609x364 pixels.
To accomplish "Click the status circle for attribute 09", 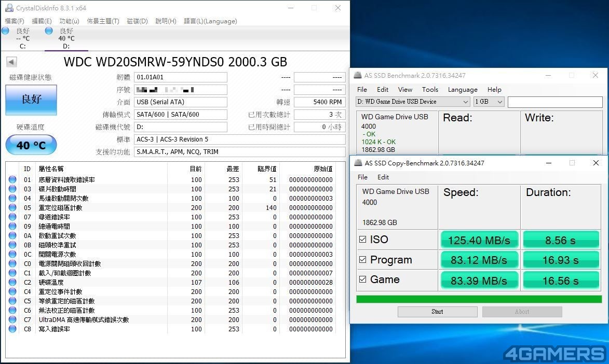I will (12, 226).
